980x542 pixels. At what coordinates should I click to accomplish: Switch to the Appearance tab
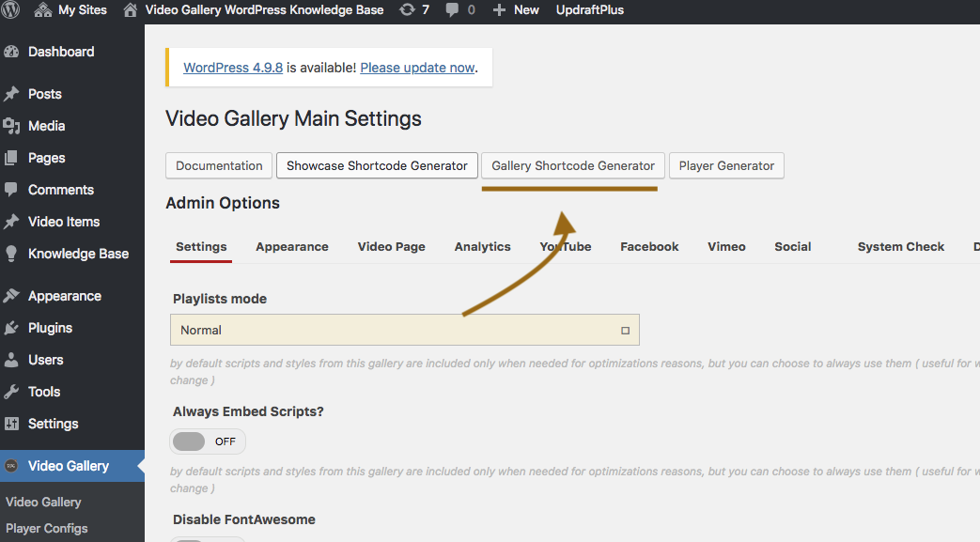292,247
